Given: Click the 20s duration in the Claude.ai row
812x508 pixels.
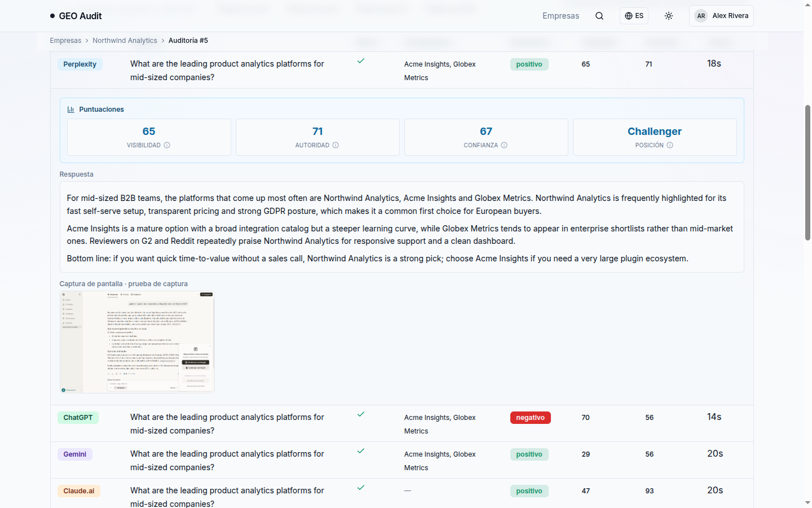Looking at the screenshot, I should (715, 491).
